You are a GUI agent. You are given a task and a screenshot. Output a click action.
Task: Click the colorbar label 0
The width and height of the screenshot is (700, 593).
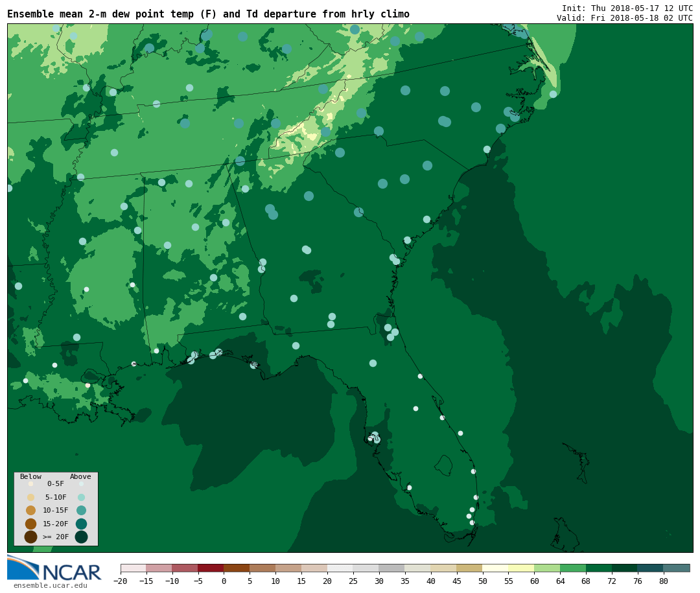tap(224, 581)
